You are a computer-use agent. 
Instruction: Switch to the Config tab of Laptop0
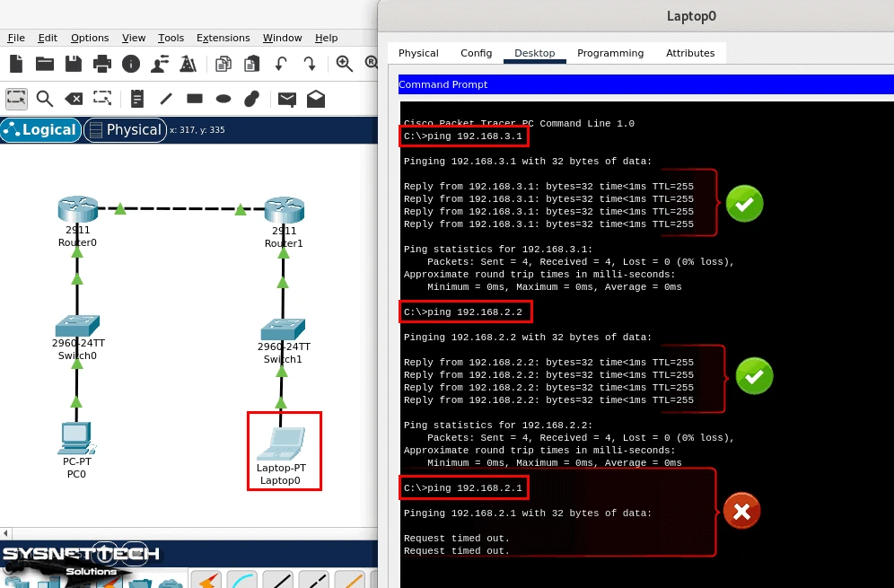point(476,53)
